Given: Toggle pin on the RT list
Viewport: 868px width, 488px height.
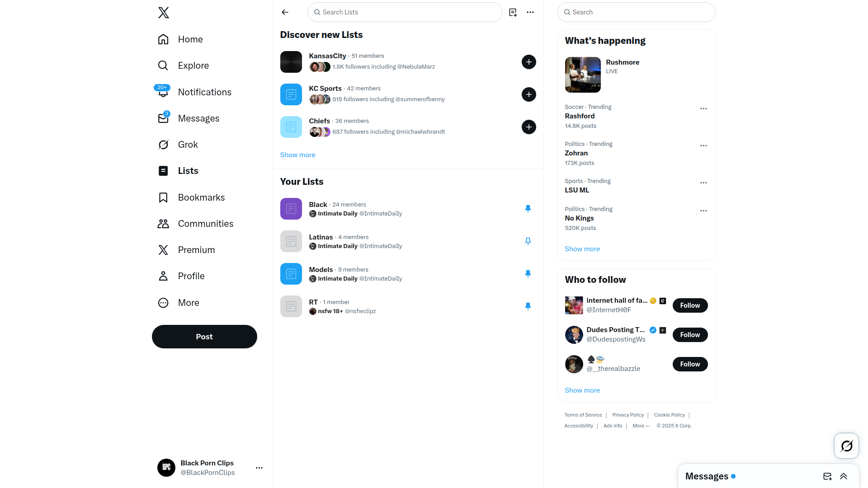Looking at the screenshot, I should pyautogui.click(x=528, y=306).
